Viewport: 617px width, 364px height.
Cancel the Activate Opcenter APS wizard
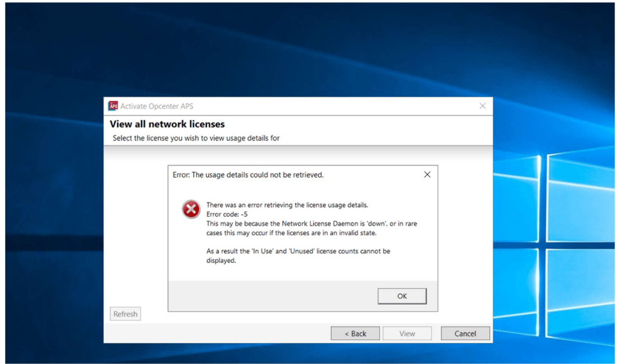tap(465, 333)
